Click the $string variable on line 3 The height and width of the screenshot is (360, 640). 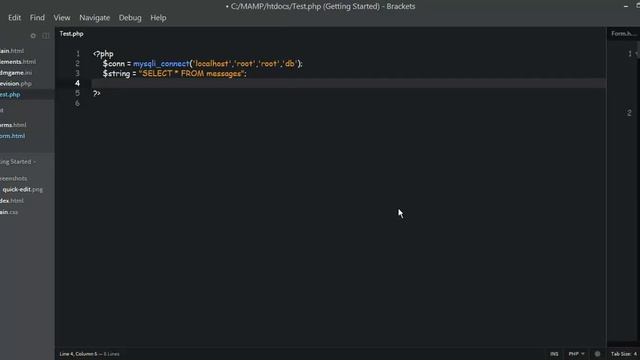point(116,73)
